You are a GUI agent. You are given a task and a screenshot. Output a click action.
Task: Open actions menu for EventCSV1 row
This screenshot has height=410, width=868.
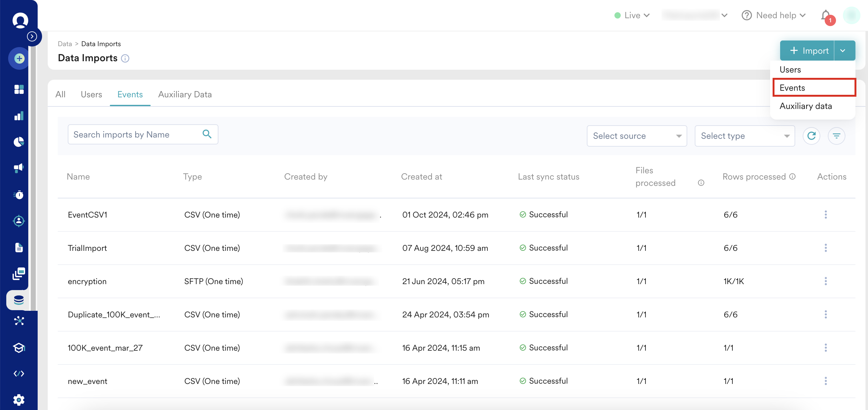pos(825,214)
